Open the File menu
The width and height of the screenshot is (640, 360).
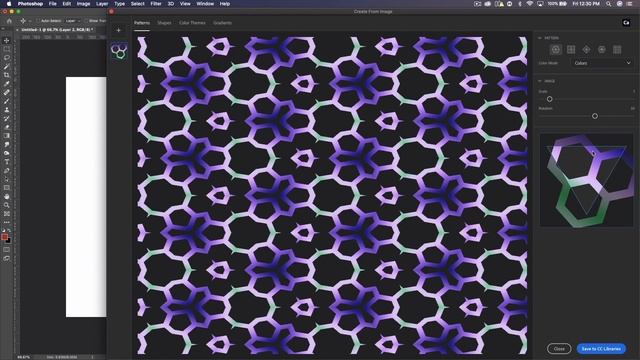coord(53,4)
